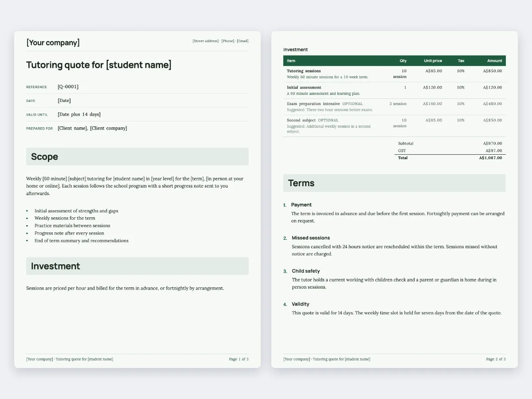Click the "Page 2 of 3" footer text
The width and height of the screenshot is (532, 399).
click(x=496, y=359)
